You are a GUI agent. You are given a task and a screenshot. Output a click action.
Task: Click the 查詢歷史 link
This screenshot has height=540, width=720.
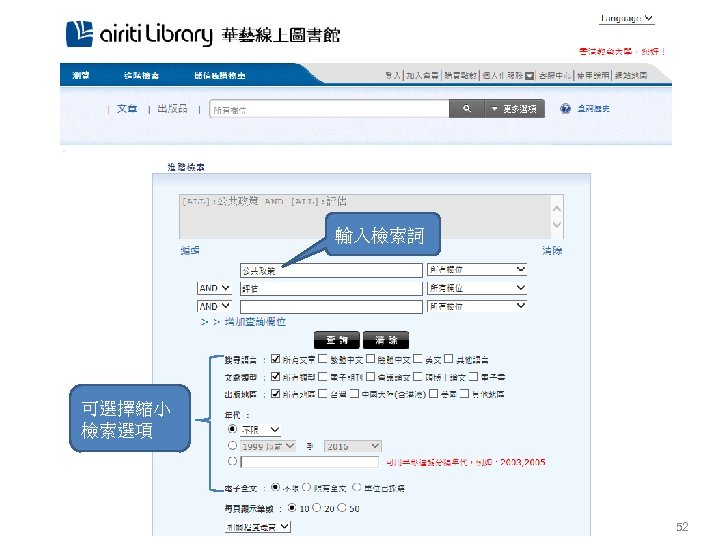tap(593, 109)
